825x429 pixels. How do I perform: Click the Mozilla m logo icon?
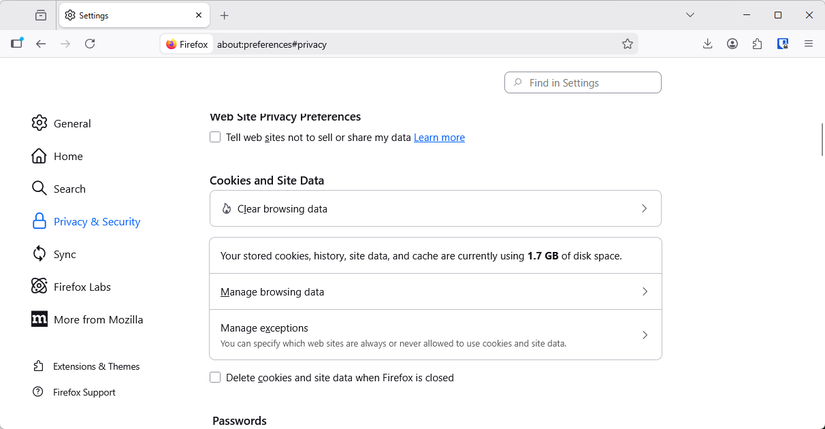39,319
